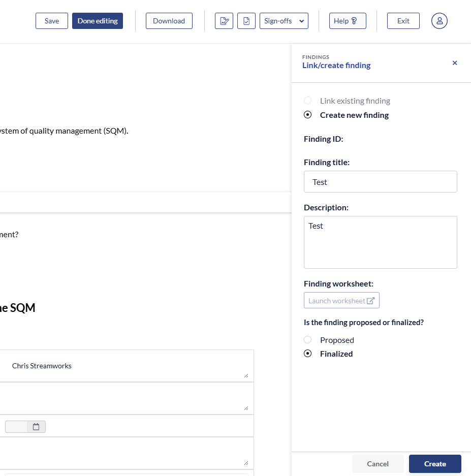
Task: Select the Create new finding option
Action: coord(307,115)
